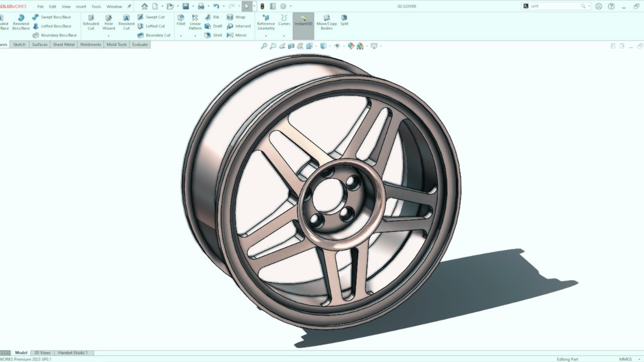Image resolution: width=644 pixels, height=362 pixels.
Task: Open an existing document icon
Action: click(171, 7)
